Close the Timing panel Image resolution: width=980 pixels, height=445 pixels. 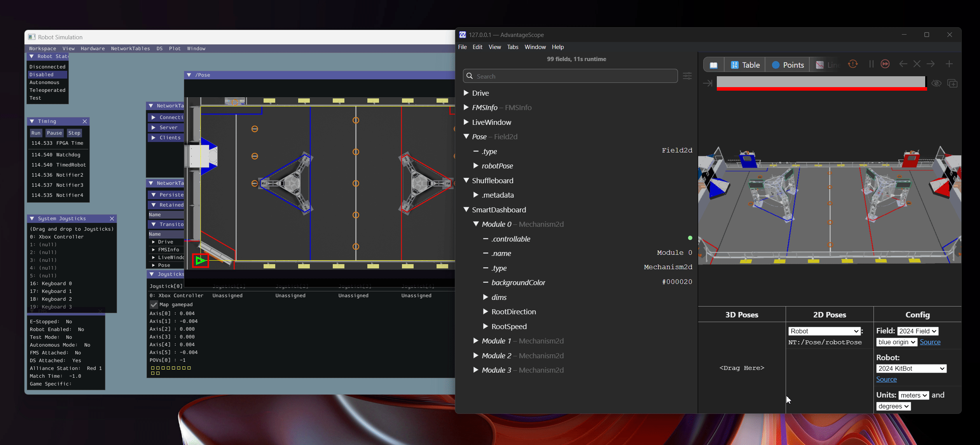[x=85, y=121]
